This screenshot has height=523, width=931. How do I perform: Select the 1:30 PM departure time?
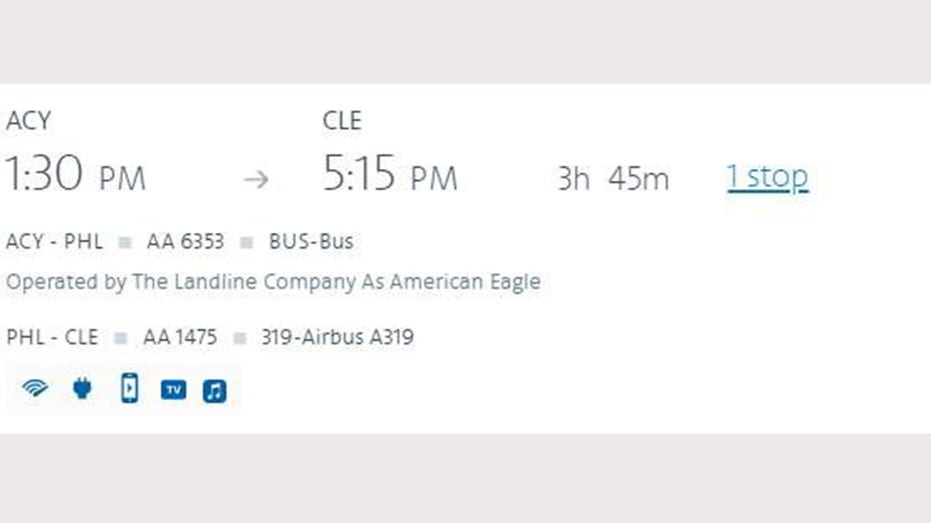tap(76, 176)
